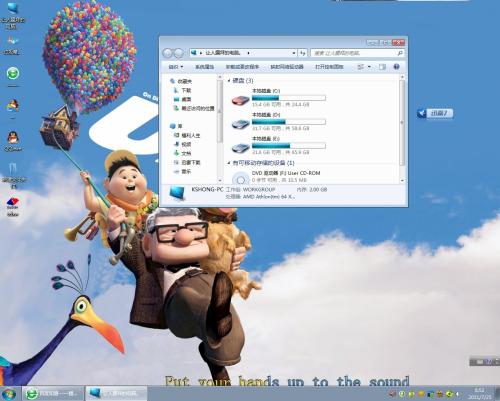Screen dimensions: 500x401
Task: Click breadcrumb arrow before computer name
Action: [201, 53]
